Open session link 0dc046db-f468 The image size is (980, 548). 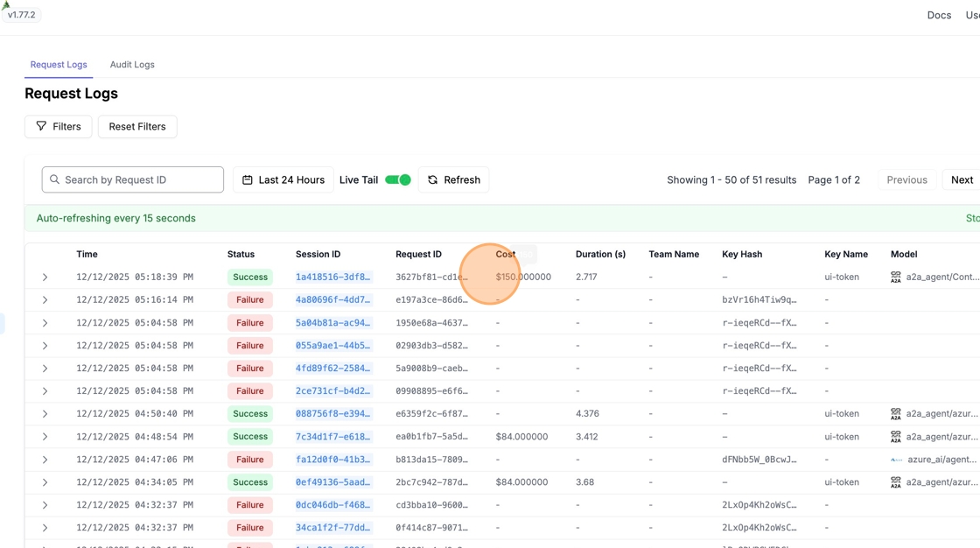point(333,505)
